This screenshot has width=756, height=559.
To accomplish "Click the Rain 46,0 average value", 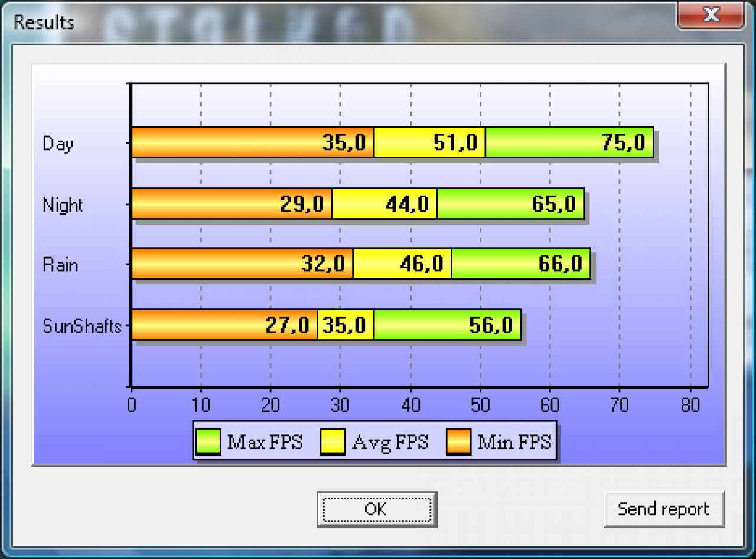I will coord(422,263).
